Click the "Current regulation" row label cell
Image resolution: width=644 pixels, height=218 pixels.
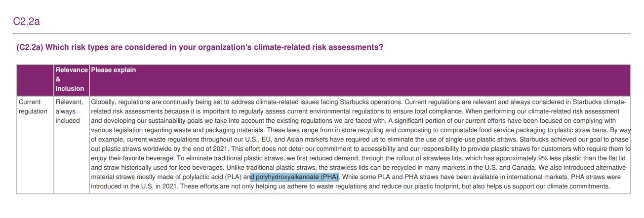pos(33,107)
